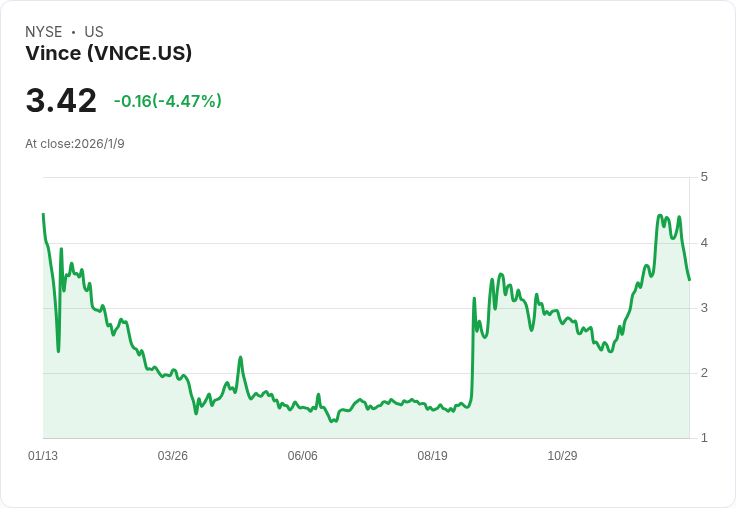This screenshot has height=508, width=736.
Task: Select the 10/29 date on the time axis
Action: coord(562,456)
